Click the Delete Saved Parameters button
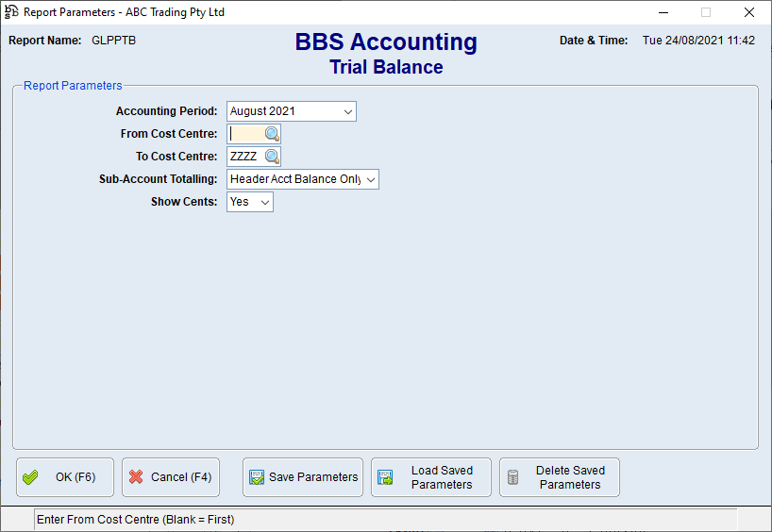 click(560, 477)
